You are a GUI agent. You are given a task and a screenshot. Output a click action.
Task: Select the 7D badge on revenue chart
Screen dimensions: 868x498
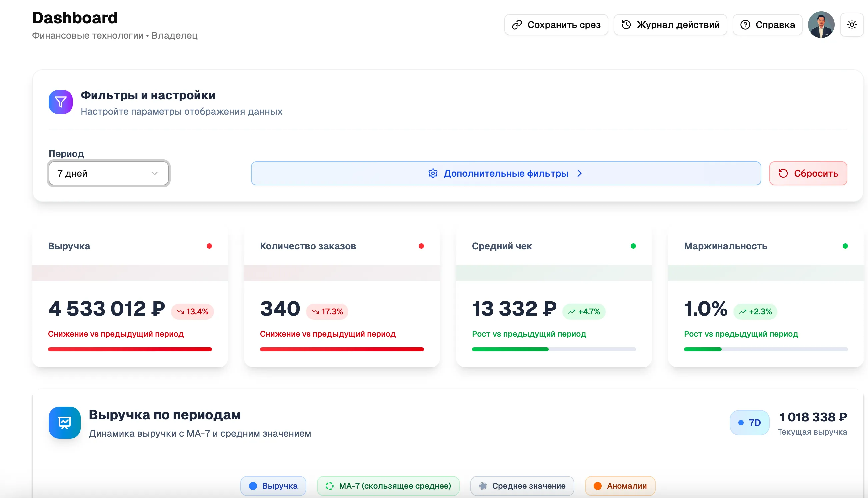[749, 422]
